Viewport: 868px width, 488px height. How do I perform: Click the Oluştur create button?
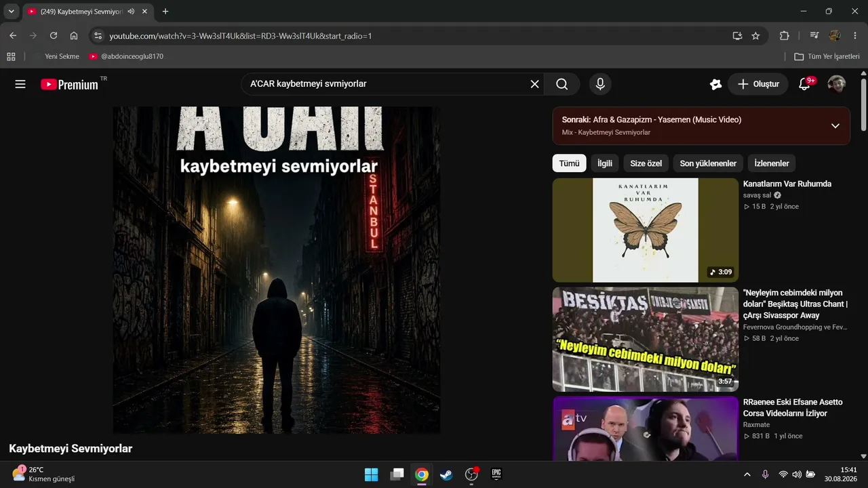tap(758, 84)
